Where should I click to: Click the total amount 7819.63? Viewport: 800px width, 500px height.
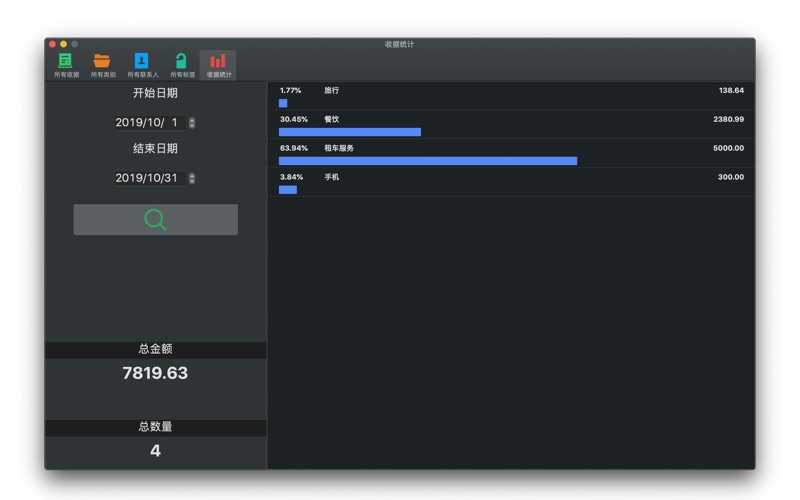tap(155, 373)
